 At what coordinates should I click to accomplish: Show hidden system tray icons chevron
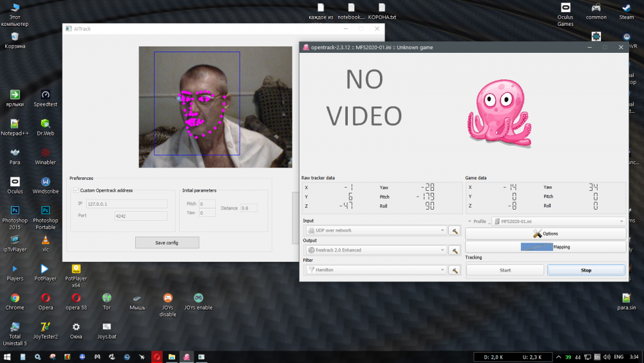point(558,357)
